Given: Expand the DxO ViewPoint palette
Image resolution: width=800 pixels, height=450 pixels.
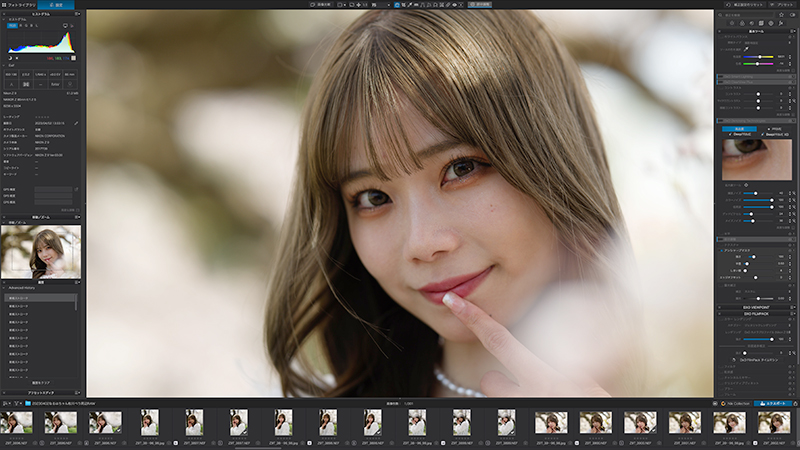Looking at the screenshot, I should (756, 307).
